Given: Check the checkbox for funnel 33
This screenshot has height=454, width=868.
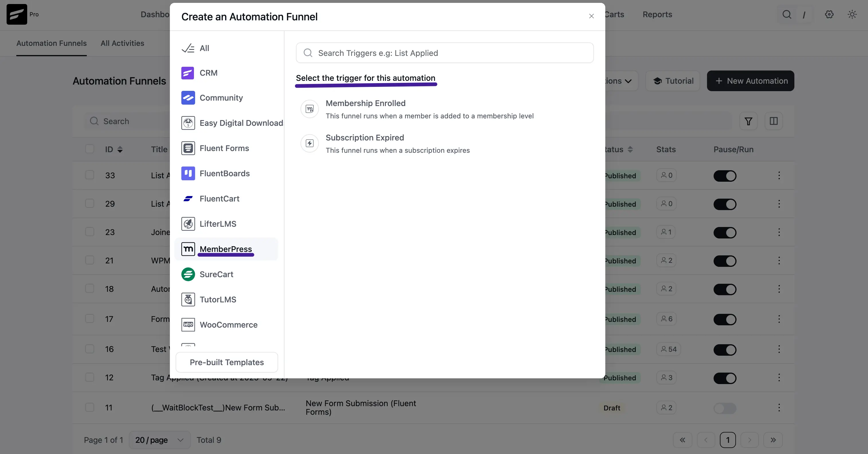Looking at the screenshot, I should click(x=90, y=175).
